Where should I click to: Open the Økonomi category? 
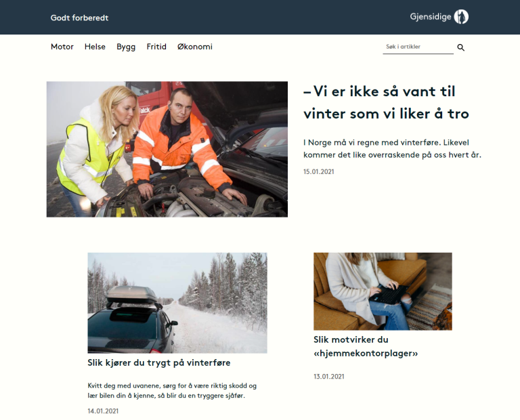[x=195, y=47]
